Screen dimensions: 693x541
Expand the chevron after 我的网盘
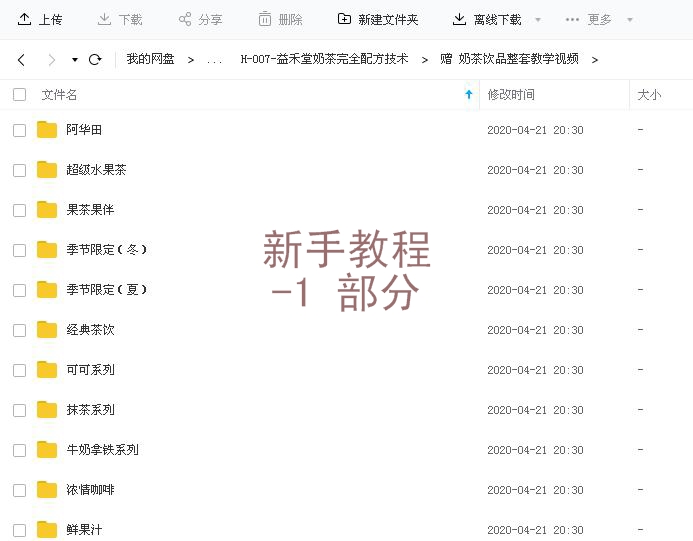tap(190, 60)
